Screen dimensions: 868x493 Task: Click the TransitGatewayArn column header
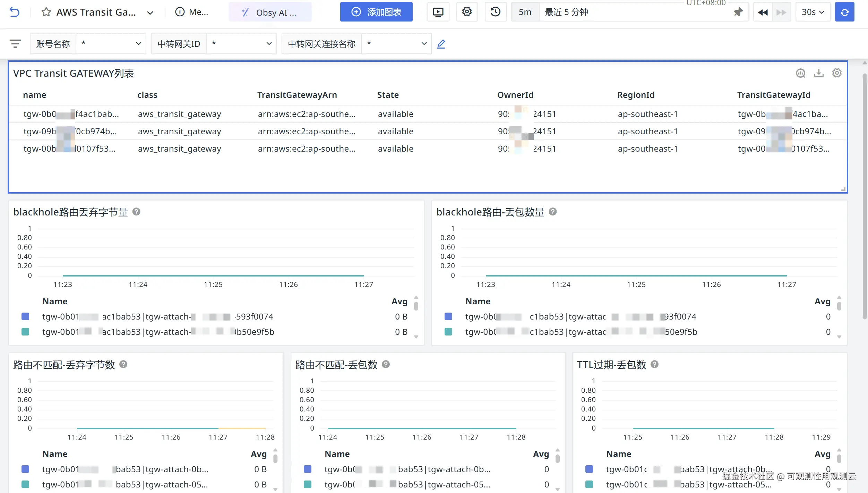[x=297, y=95]
